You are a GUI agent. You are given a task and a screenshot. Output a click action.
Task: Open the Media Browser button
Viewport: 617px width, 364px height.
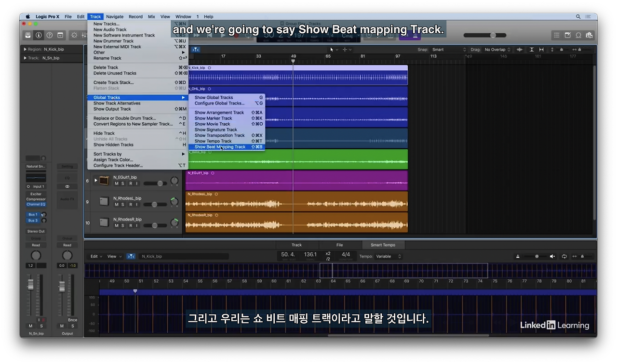589,35
